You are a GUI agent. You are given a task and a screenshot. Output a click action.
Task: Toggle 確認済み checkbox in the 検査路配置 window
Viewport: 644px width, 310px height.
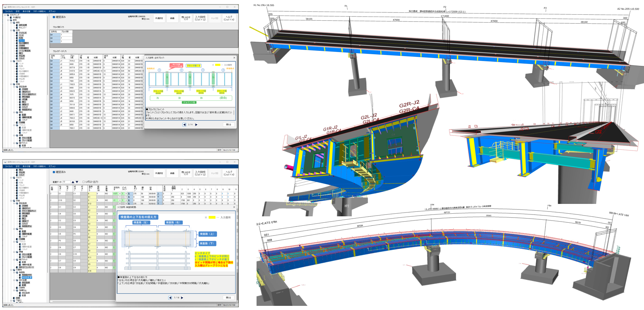(x=54, y=172)
